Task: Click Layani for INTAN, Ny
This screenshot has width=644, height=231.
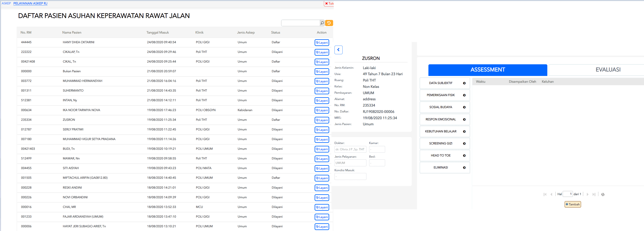Action: [x=322, y=101]
